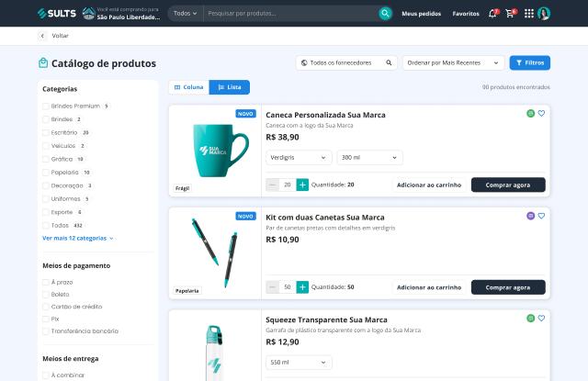Open the 550 ml size dropdown
588x381 pixels.
pyautogui.click(x=299, y=363)
